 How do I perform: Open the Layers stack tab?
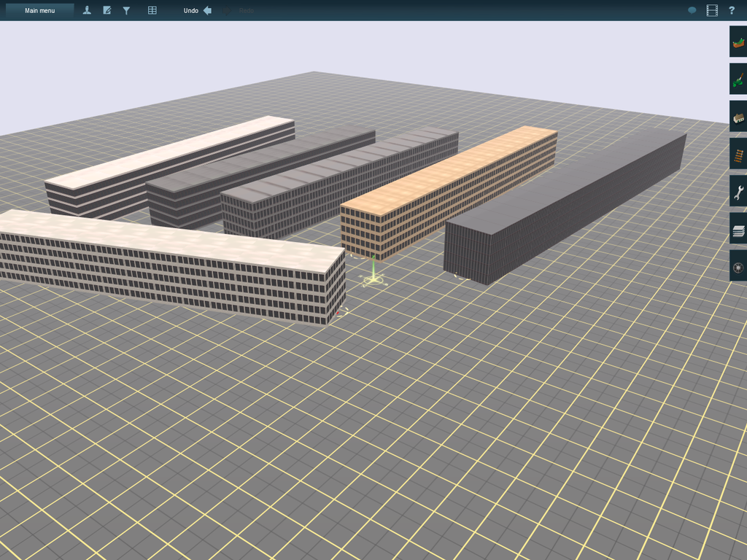pyautogui.click(x=738, y=228)
